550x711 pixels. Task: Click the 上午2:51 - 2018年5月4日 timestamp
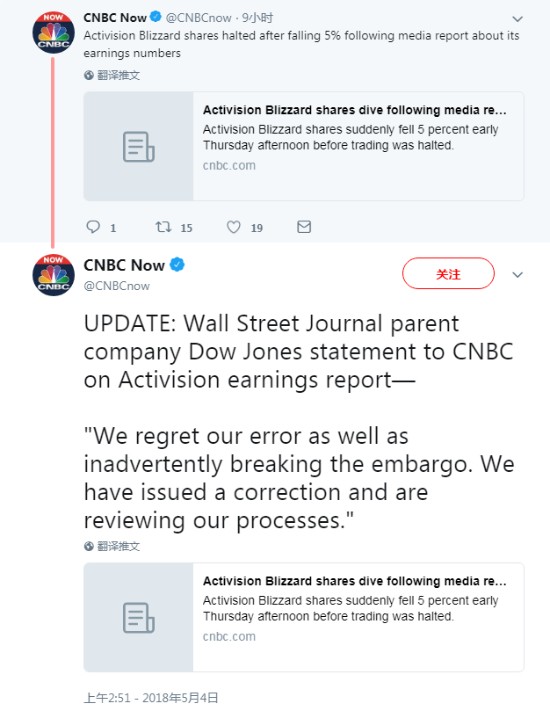151,698
